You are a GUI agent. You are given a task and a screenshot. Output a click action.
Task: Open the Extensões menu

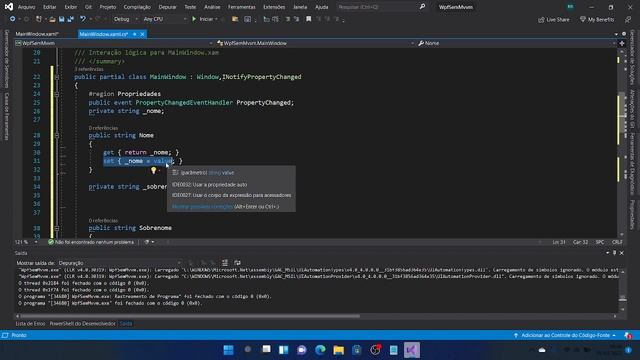pos(274,7)
